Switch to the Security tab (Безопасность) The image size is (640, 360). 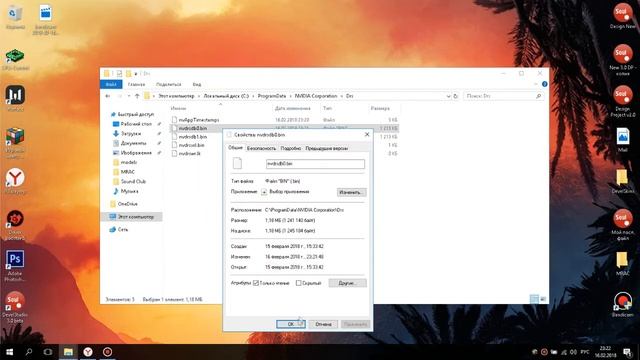[x=261, y=148]
